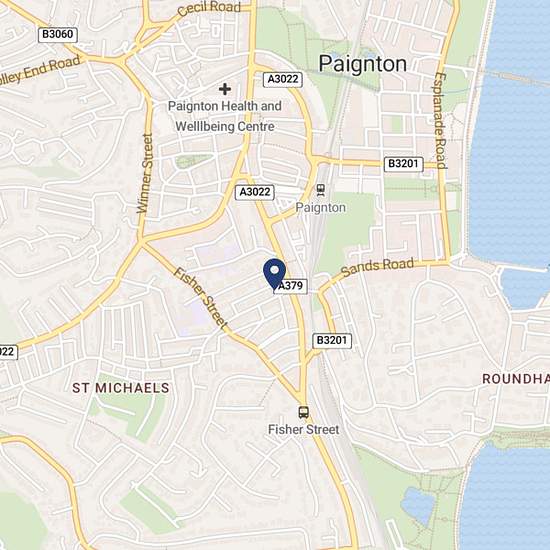This screenshot has height=550, width=550.
Task: Click the Esplanade Road label
Action: (x=441, y=121)
